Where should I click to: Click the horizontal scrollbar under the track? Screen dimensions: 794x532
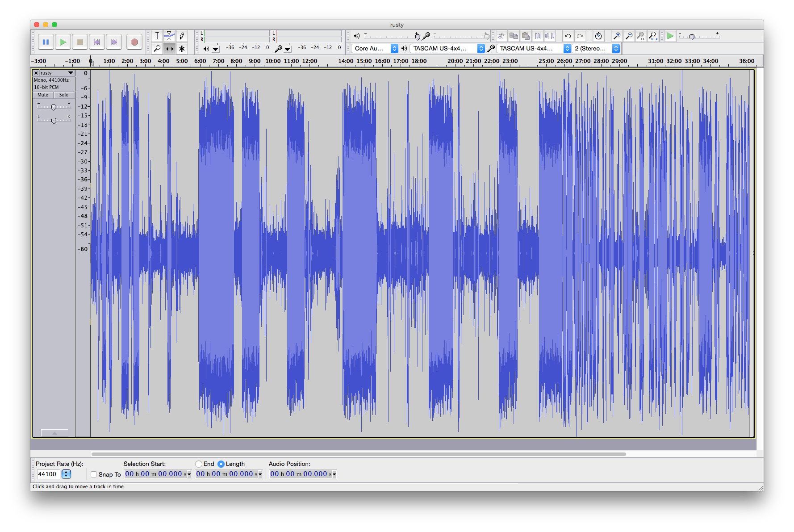pos(359,454)
